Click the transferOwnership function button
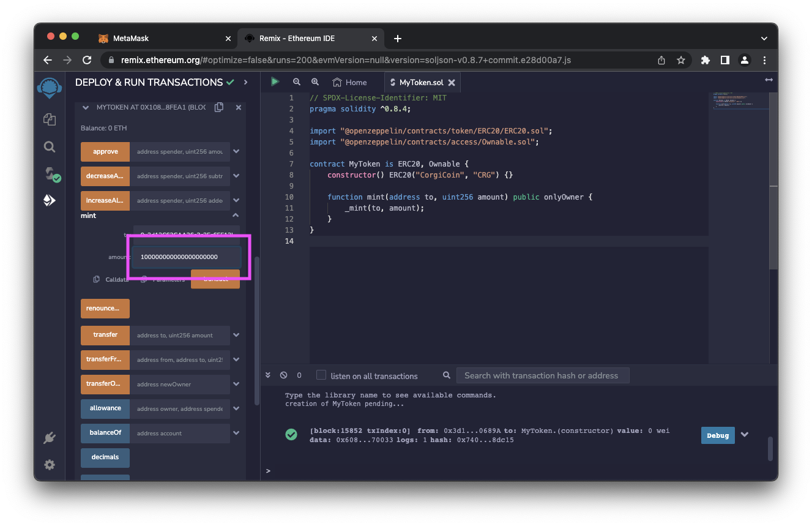 coord(105,385)
